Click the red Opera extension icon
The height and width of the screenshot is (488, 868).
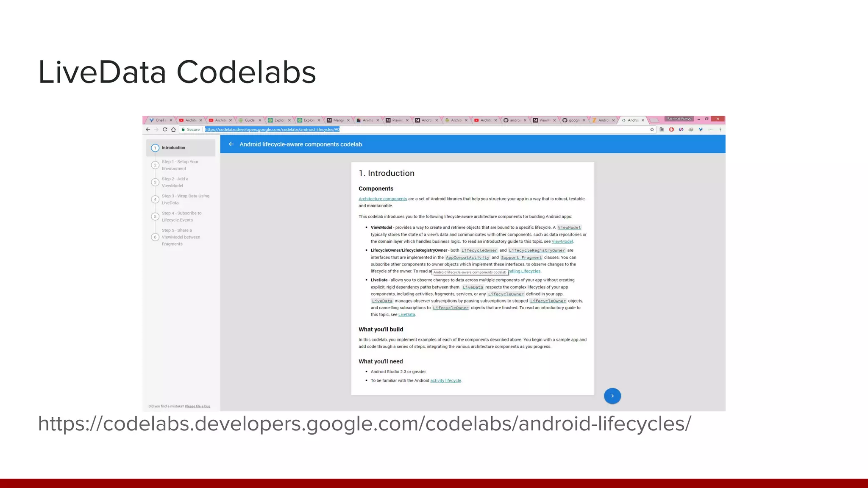click(x=671, y=130)
